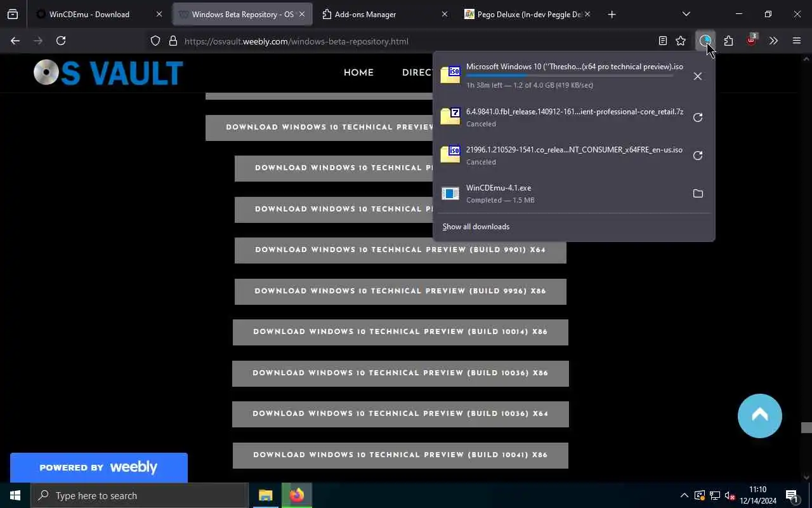Download Technical Preview Build 9926 x86
This screenshot has height=508, width=812.
point(400,291)
